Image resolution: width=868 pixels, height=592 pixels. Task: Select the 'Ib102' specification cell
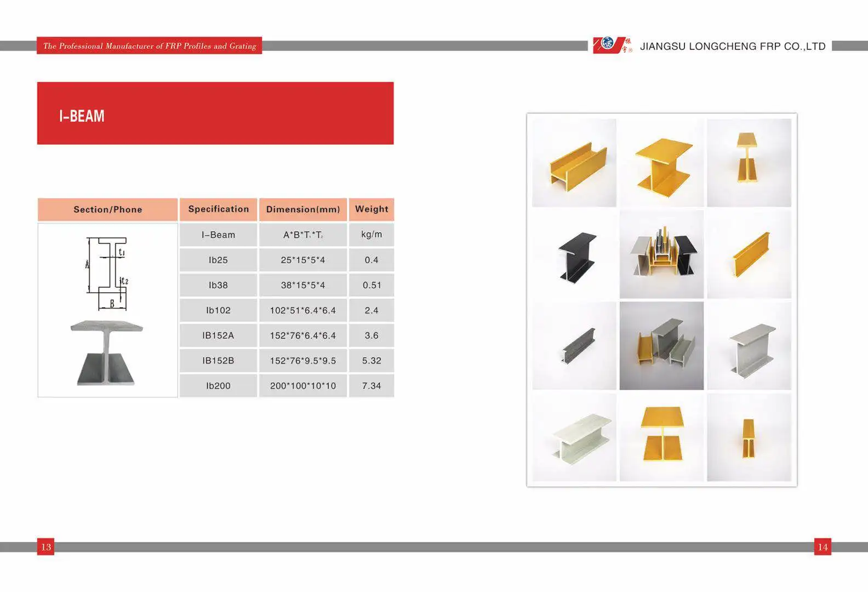click(219, 310)
